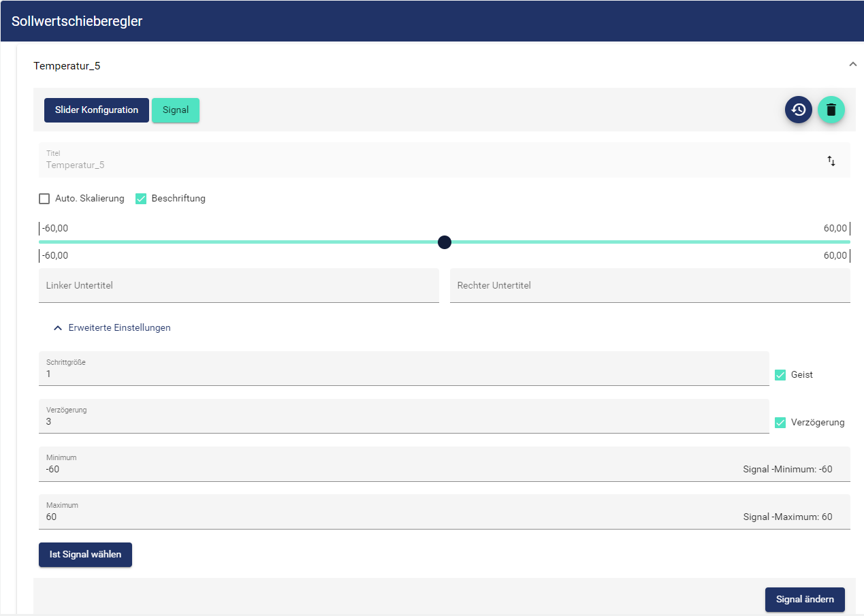Viewport: 864px width, 616px height.
Task: Click the restore history icon button
Action: pyautogui.click(x=798, y=110)
